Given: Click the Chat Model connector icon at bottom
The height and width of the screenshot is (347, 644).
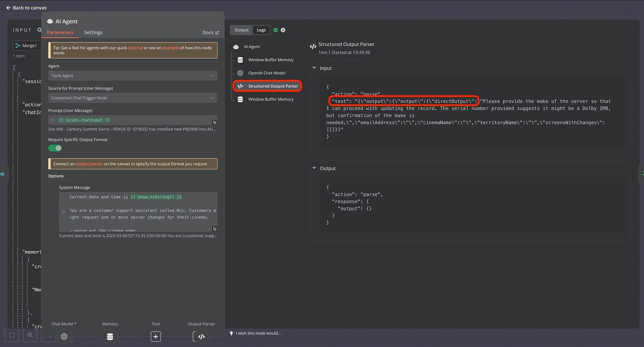Looking at the screenshot, I should [x=64, y=336].
